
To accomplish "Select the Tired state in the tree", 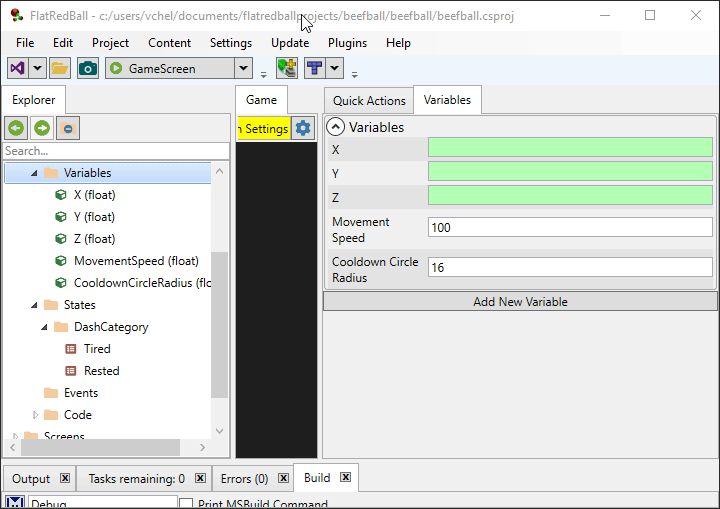I will [x=97, y=349].
